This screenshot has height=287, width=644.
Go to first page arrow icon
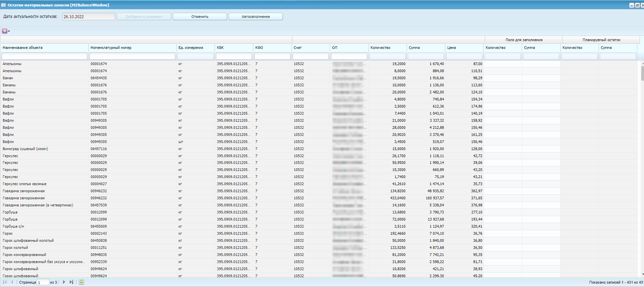click(5, 282)
